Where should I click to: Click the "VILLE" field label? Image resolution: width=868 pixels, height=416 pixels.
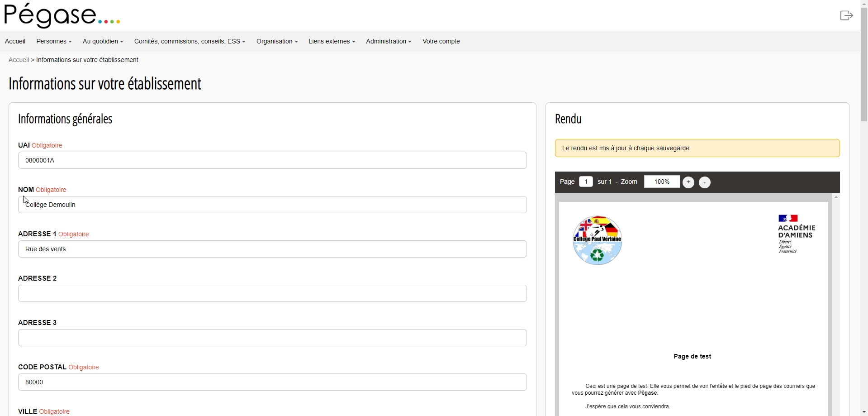[28, 411]
